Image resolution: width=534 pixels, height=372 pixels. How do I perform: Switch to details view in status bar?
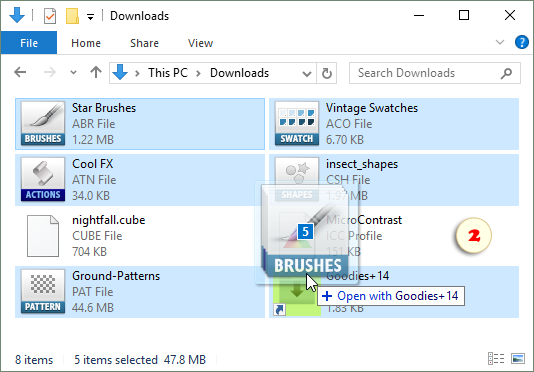[x=496, y=359]
